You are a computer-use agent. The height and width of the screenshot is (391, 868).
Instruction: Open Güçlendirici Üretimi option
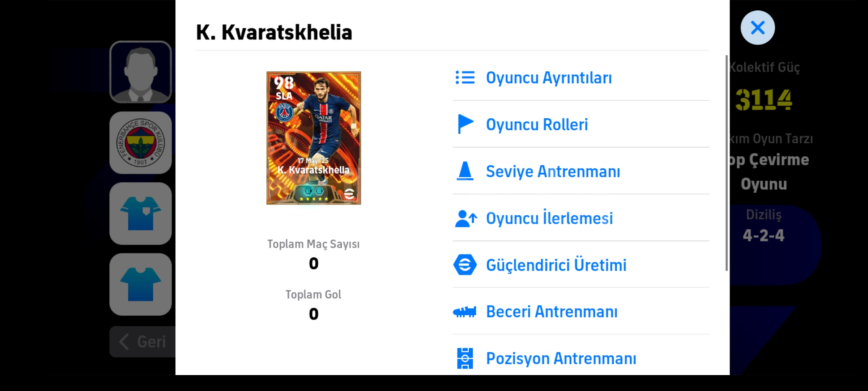click(x=581, y=265)
